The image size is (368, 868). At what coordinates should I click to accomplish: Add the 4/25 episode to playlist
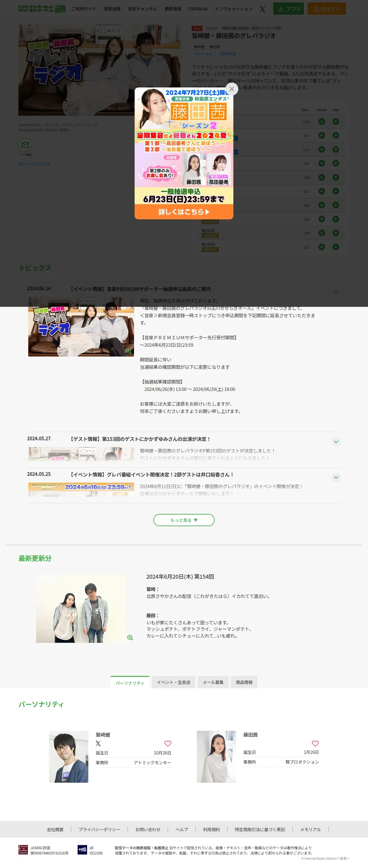321,177
